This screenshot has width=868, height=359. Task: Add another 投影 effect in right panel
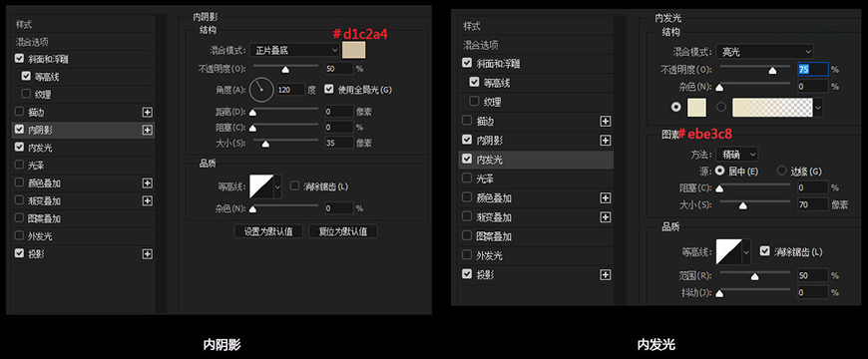tap(606, 275)
